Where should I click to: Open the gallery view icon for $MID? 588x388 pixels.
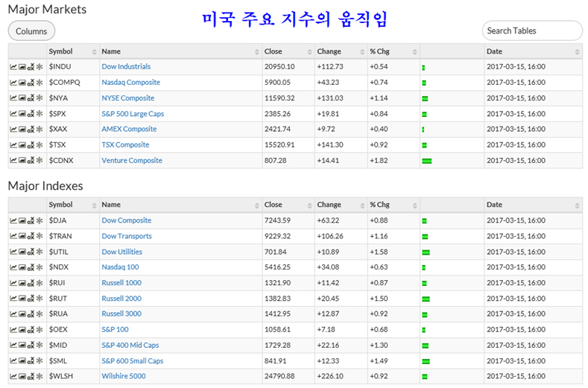[22, 346]
